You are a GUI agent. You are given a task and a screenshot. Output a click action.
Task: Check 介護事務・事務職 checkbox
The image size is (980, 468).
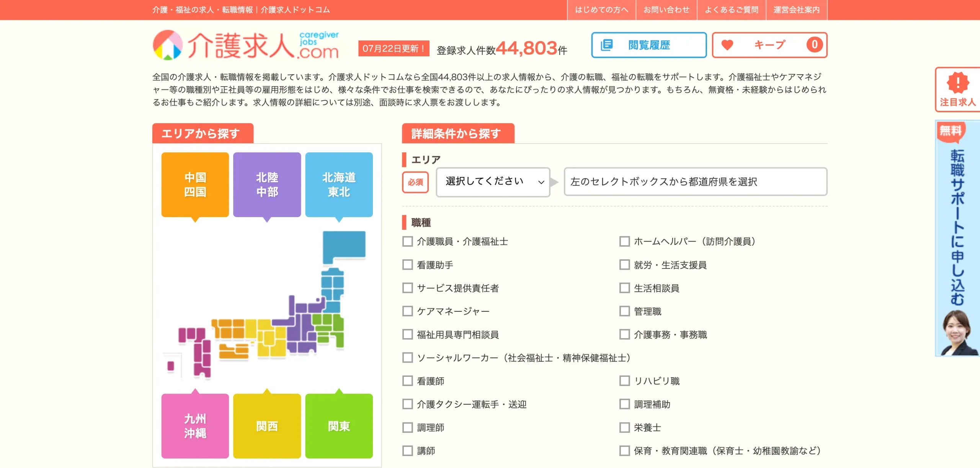tap(625, 334)
